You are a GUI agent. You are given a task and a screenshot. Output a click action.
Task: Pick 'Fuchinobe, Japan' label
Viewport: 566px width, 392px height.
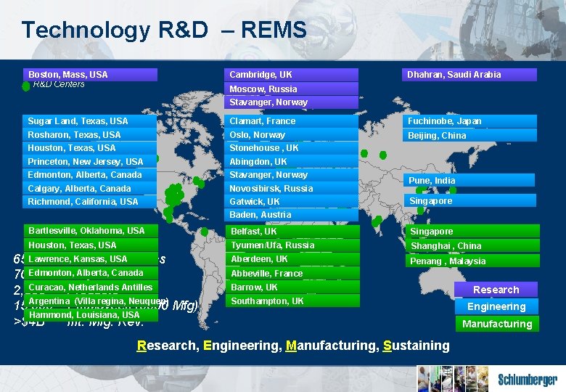(469, 121)
